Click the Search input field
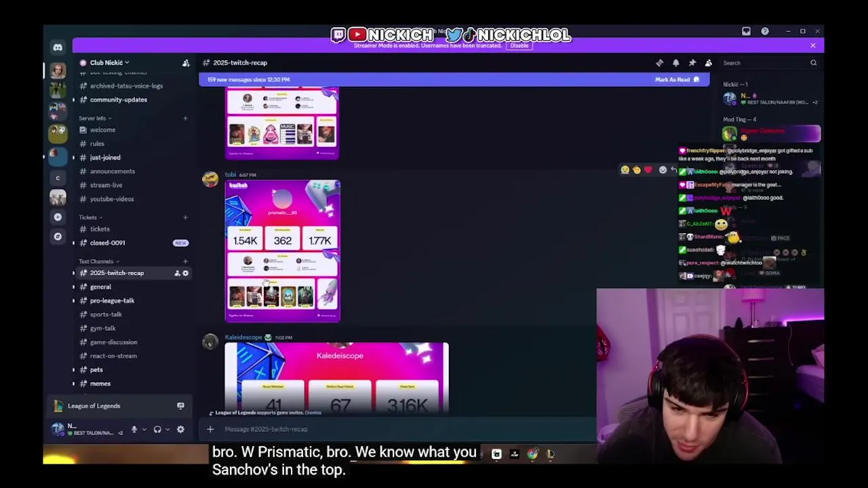This screenshot has height=488, width=868. click(770, 63)
